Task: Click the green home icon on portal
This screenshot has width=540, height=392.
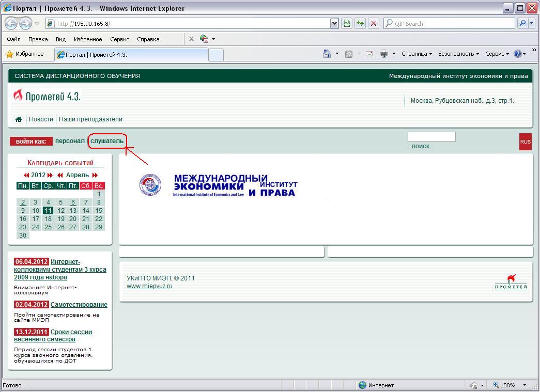Action: click(x=19, y=119)
